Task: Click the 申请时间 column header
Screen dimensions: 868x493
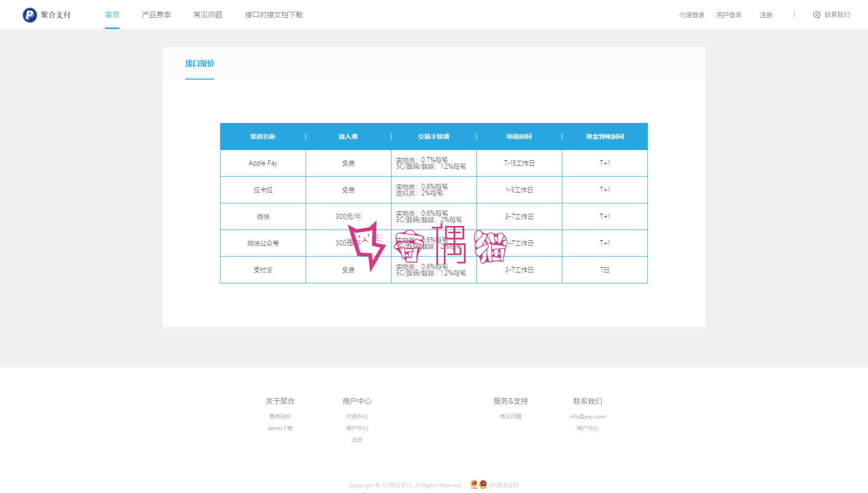Action: point(519,136)
